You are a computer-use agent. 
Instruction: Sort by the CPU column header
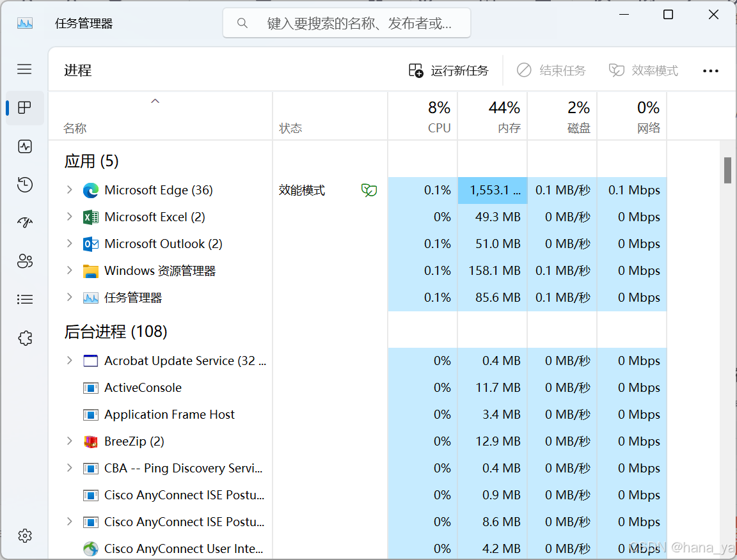(422, 116)
